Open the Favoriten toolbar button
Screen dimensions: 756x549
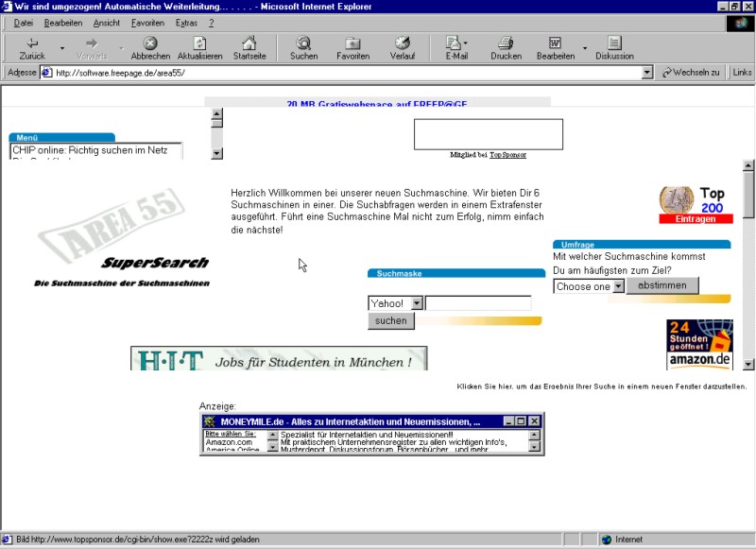(352, 49)
